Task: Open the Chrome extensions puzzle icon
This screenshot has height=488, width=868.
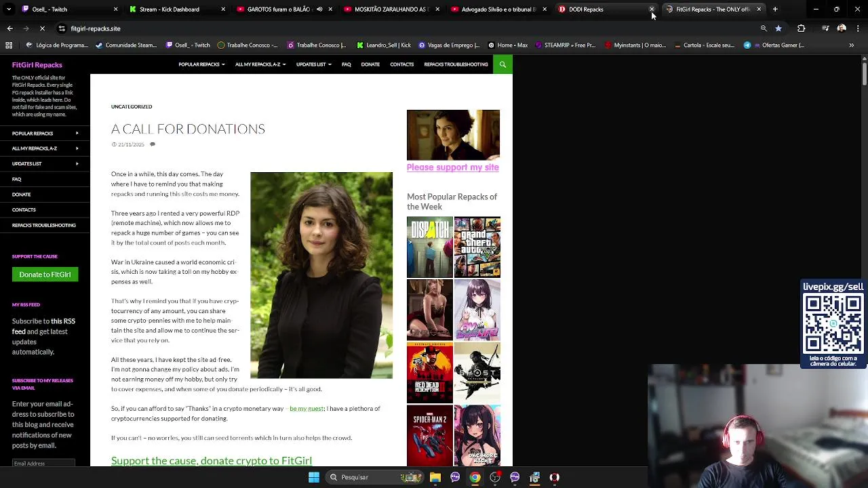Action: tap(802, 28)
